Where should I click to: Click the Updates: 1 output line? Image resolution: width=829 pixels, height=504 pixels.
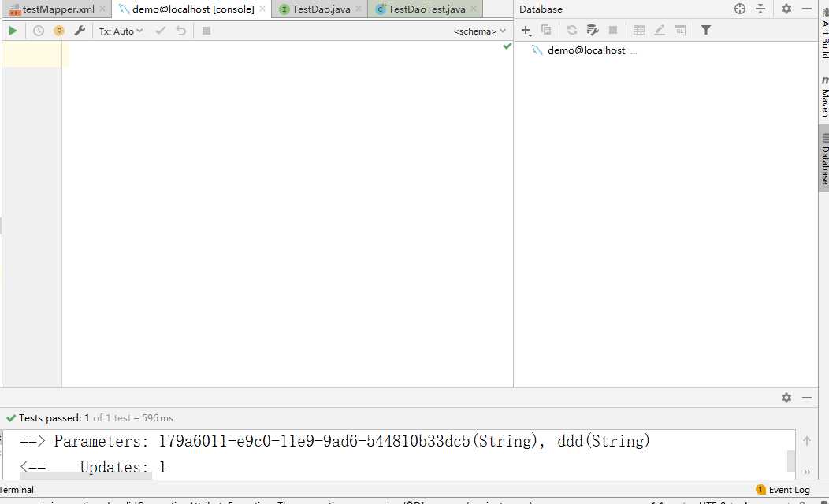92,467
